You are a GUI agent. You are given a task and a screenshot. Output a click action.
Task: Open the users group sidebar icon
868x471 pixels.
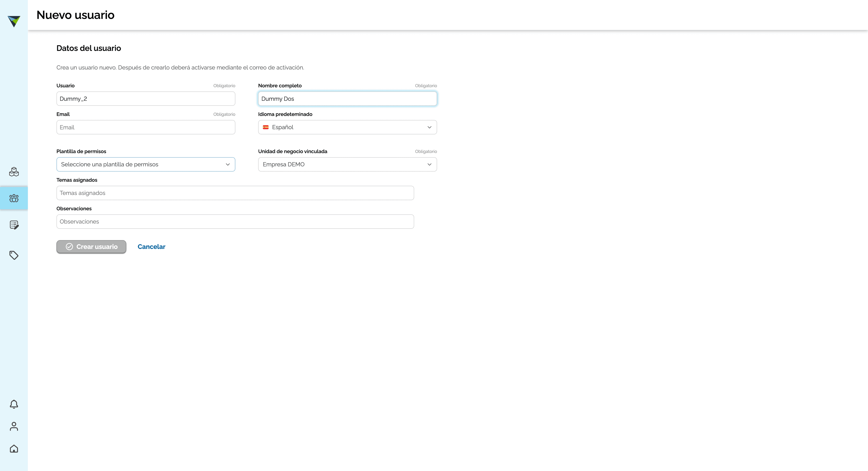click(x=14, y=198)
